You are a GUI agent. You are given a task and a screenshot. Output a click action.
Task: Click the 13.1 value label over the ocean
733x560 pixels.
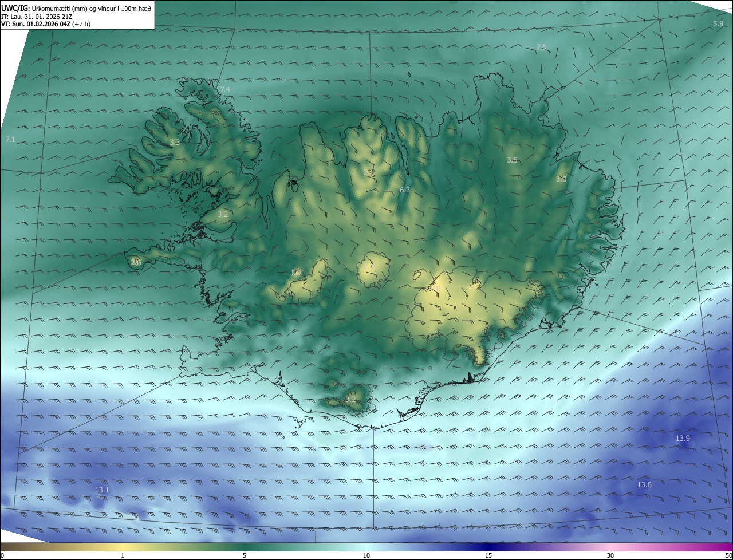coord(102,490)
